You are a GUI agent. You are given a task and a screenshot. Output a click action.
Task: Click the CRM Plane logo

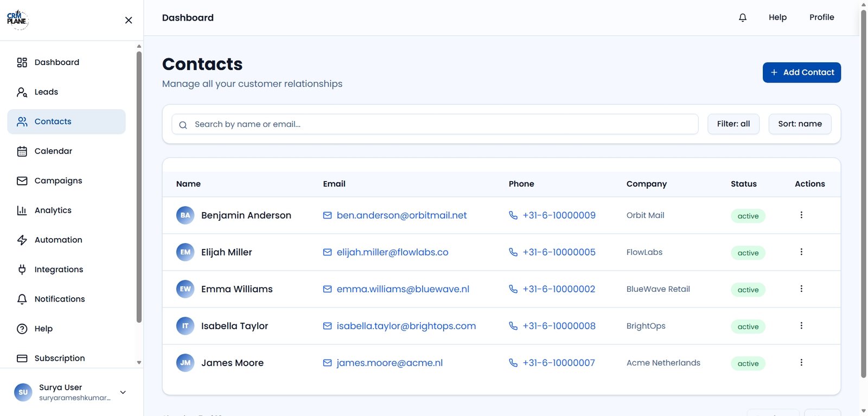[17, 19]
